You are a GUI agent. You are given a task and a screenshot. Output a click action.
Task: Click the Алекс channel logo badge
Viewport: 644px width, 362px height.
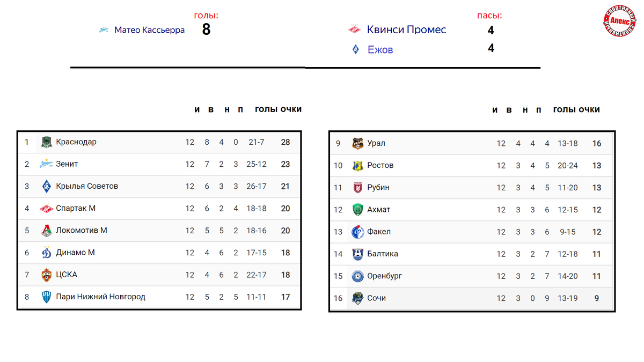[x=619, y=21]
